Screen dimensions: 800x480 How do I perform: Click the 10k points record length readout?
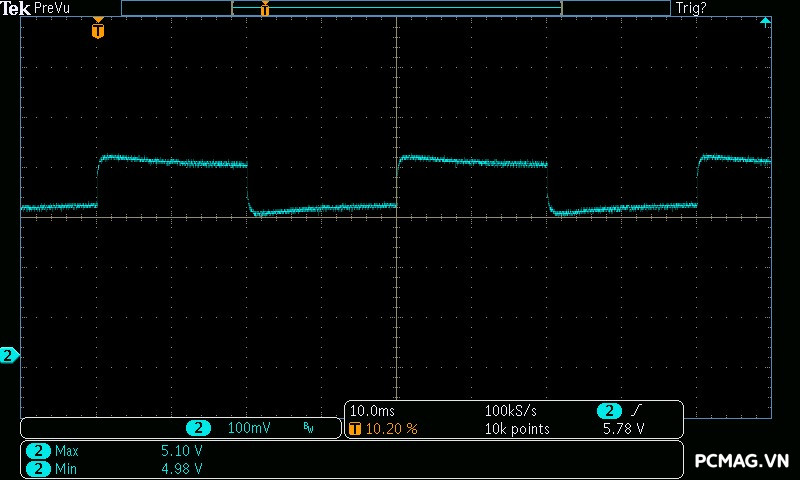point(516,428)
